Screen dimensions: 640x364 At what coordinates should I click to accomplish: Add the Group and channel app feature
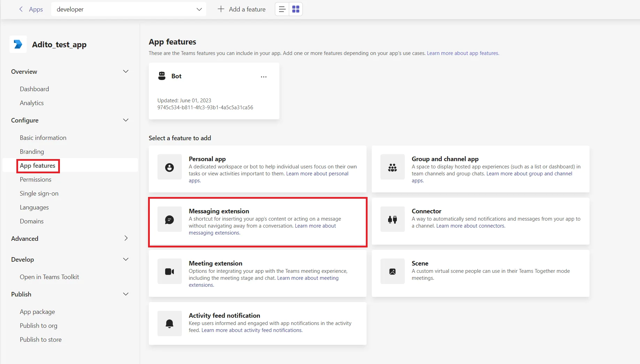480,169
